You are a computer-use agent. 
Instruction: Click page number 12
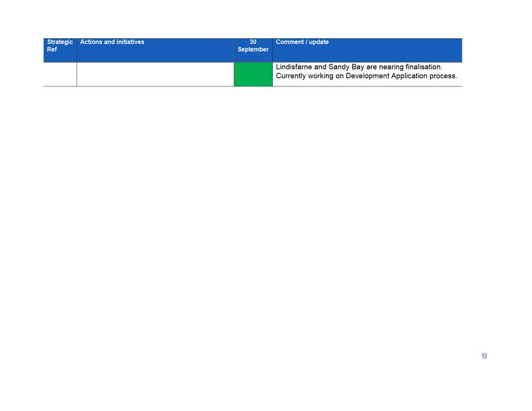tap(484, 356)
